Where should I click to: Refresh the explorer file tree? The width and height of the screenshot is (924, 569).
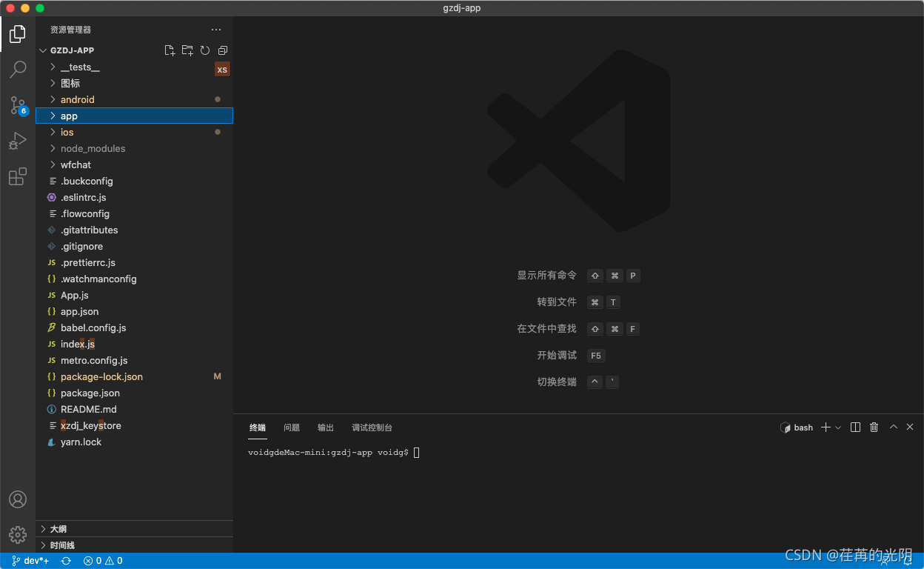[x=205, y=50]
